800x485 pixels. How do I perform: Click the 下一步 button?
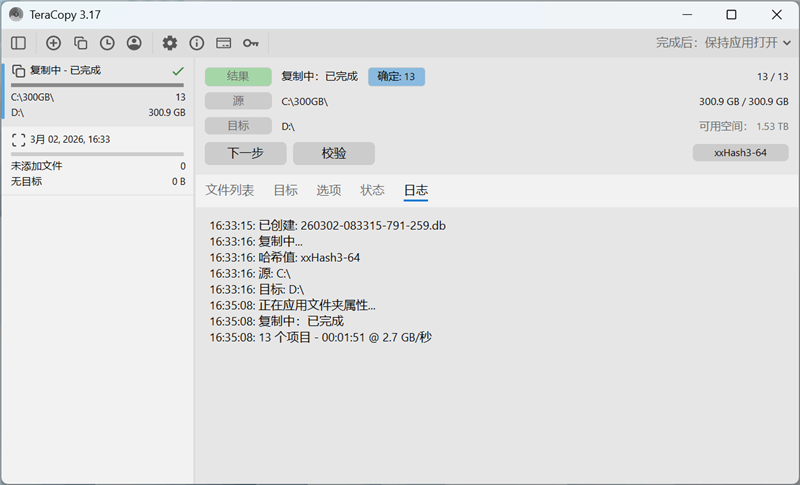(245, 153)
